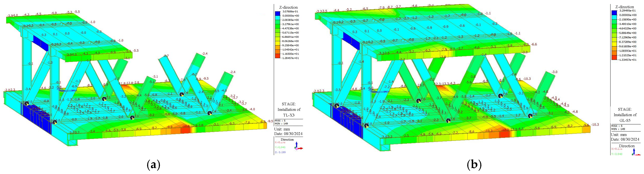Viewport: 644px width, 174px height.
Task: Click the Z-direction legend title in panel (b)
Action: pos(624,7)
